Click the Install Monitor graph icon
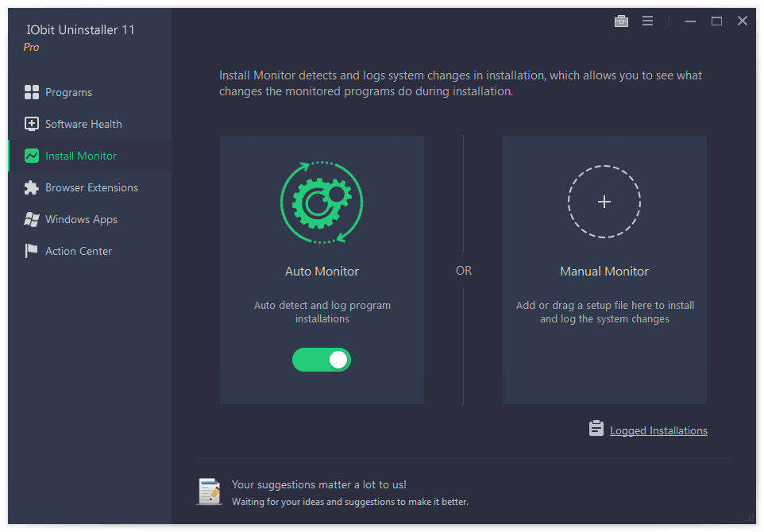The height and width of the screenshot is (532, 764). coord(32,156)
